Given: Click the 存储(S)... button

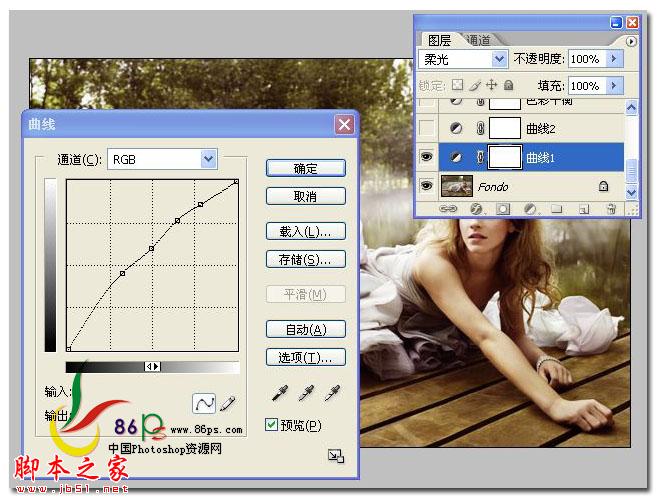Looking at the screenshot, I should point(306,259).
